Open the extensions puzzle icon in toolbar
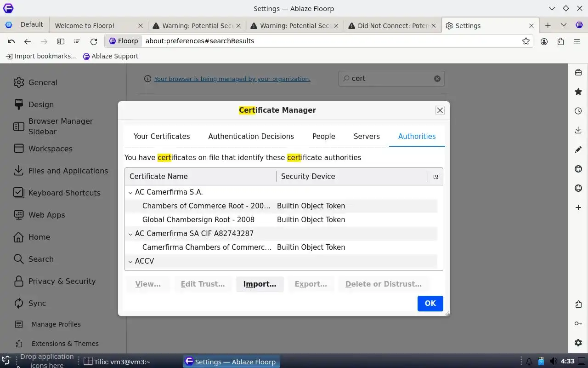Viewport: 588px width, 368px height. point(560,41)
